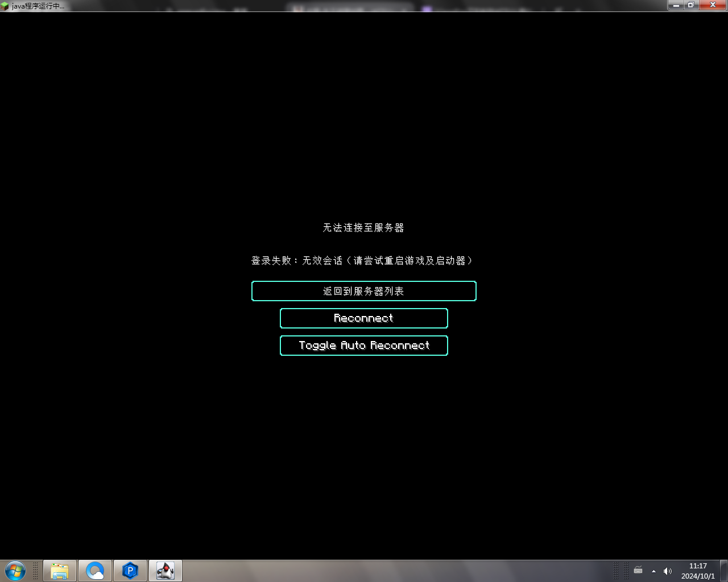Screen dimensions: 728x582
Task: Click the 登录失败：无效会话 error message
Action: [x=363, y=260]
